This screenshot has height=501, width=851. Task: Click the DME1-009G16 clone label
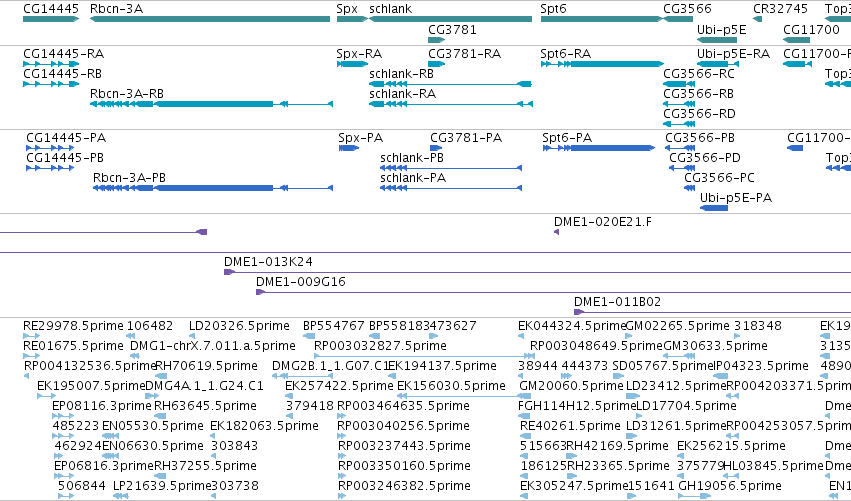301,282
